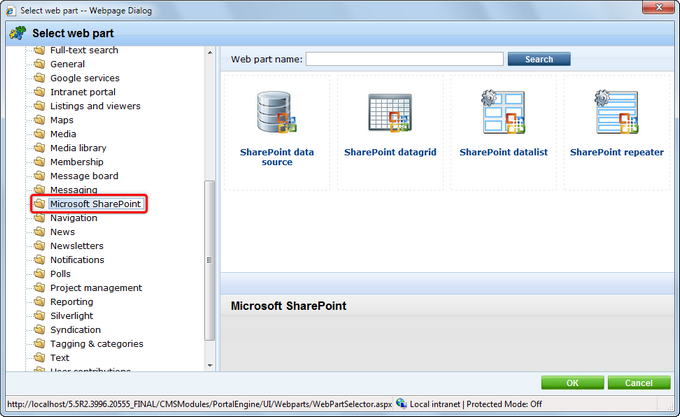680x417 pixels.
Task: Select the SharePoint data source icon
Action: pyautogui.click(x=277, y=111)
